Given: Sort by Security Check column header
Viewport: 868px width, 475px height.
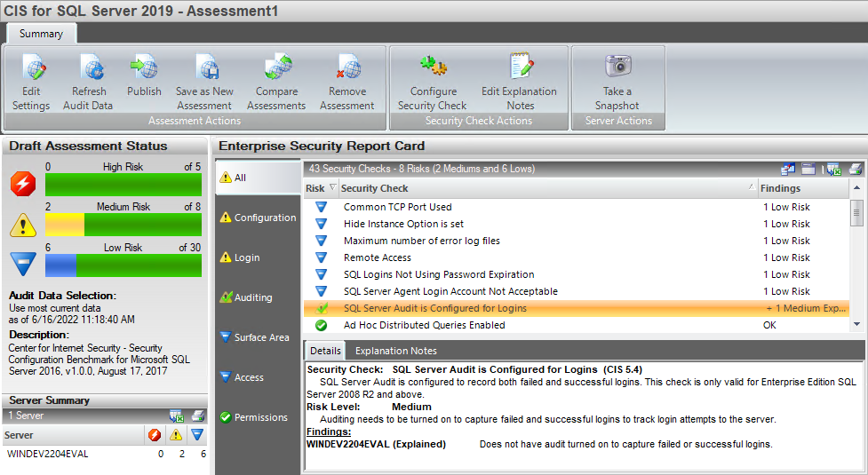Looking at the screenshot, I should pyautogui.click(x=548, y=188).
